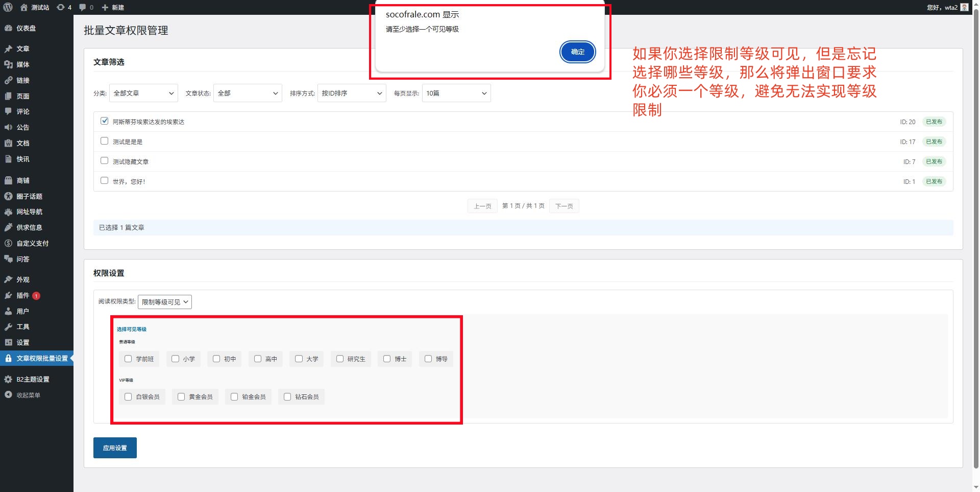Click the 已发布 badge for ID: 1
The width and height of the screenshot is (980, 492).
934,181
